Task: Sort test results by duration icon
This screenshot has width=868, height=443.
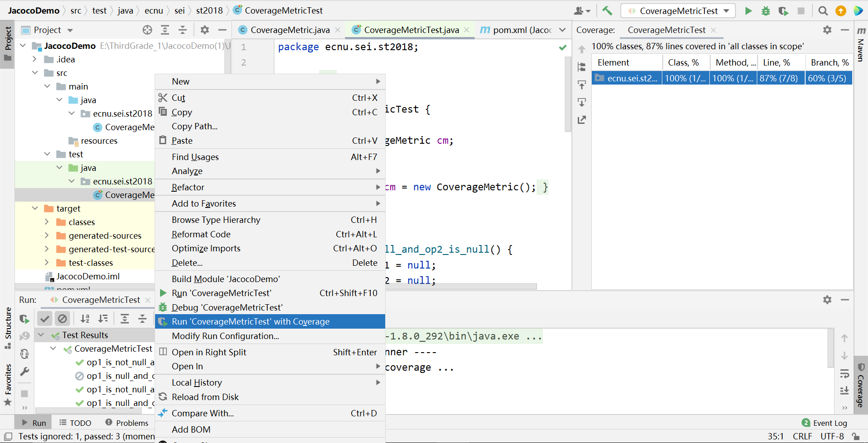Action: click(103, 319)
